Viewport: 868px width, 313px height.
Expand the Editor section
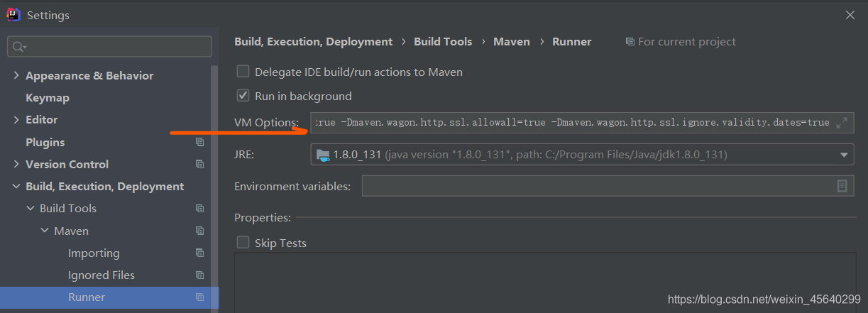(x=16, y=120)
